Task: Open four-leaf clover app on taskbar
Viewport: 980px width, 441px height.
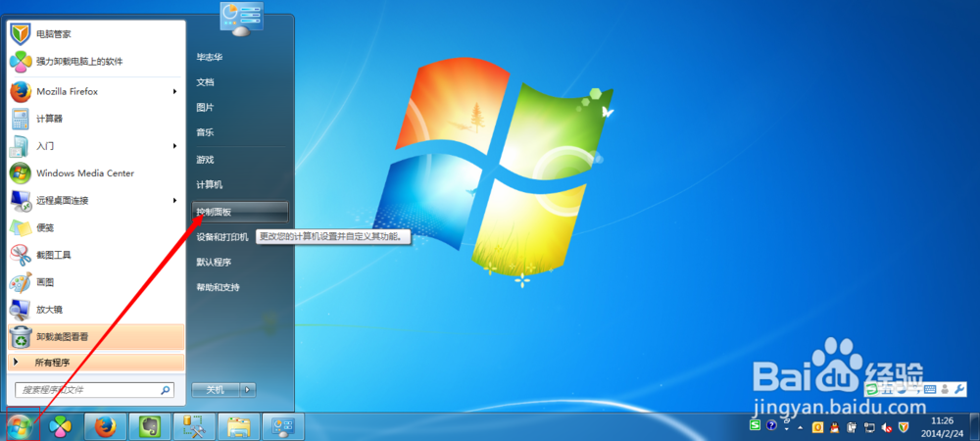Action: click(60, 427)
